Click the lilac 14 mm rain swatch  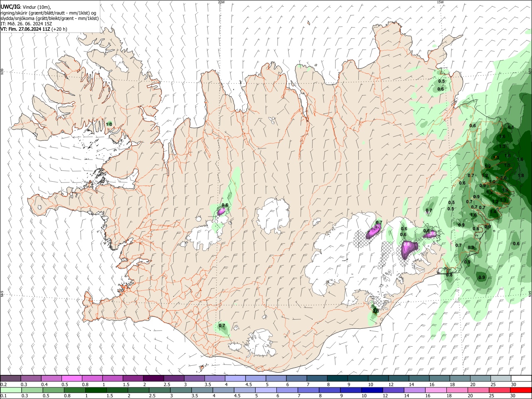coord(414,390)
